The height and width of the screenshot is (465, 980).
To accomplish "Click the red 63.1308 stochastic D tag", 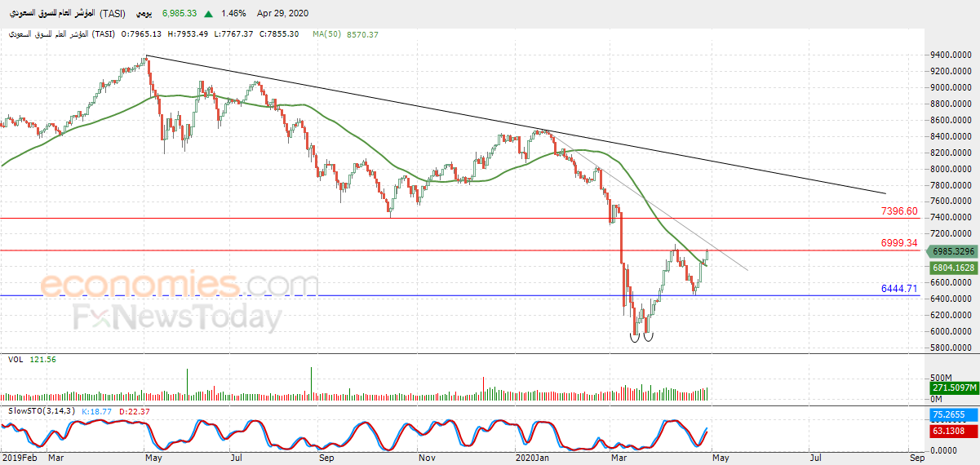I will pos(952,430).
